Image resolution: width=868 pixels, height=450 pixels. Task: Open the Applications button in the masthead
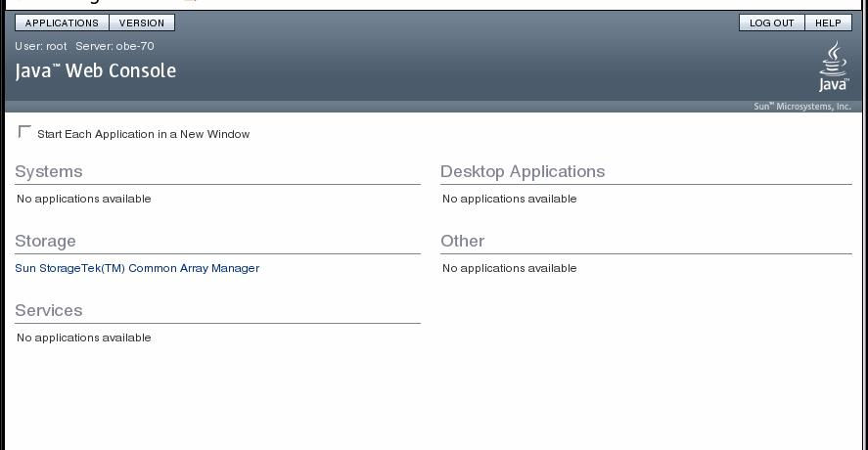[62, 22]
